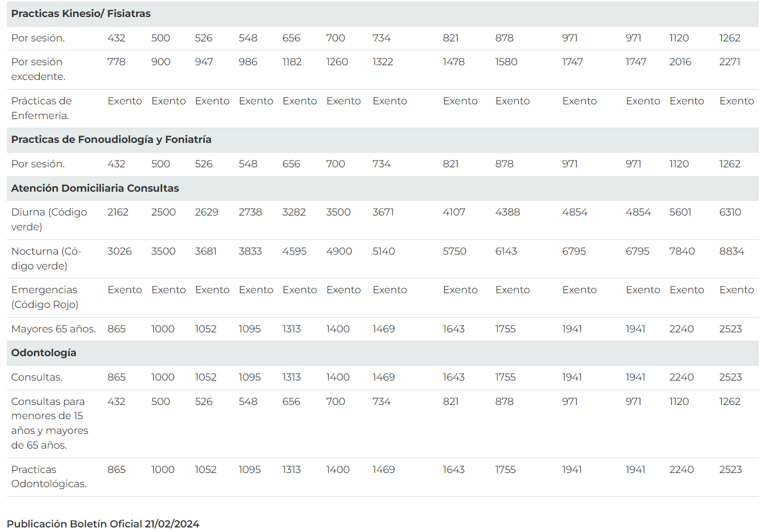Viewport: 761px width, 532px height.
Task: Select the value 2162 in Diurna row
Action: 118,212
